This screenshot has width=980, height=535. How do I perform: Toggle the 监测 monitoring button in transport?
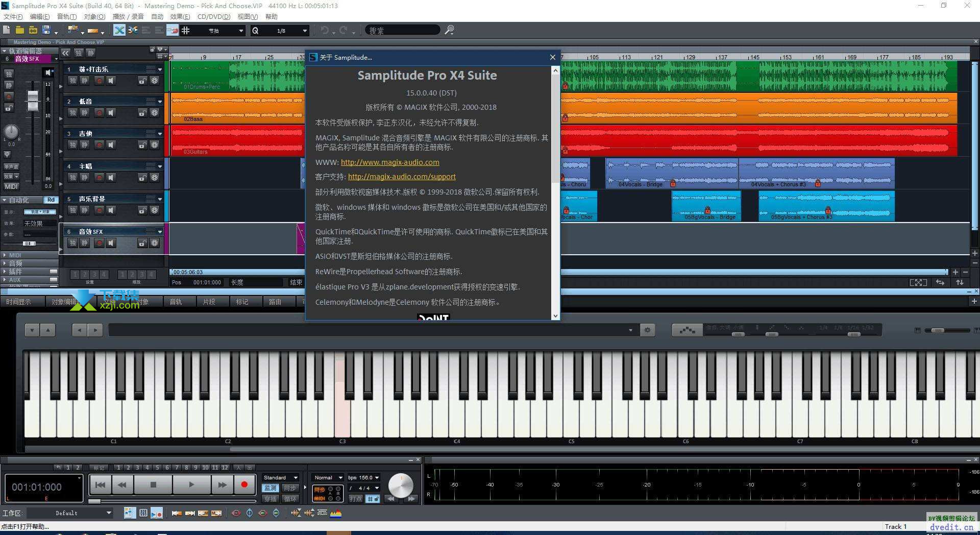(x=270, y=488)
